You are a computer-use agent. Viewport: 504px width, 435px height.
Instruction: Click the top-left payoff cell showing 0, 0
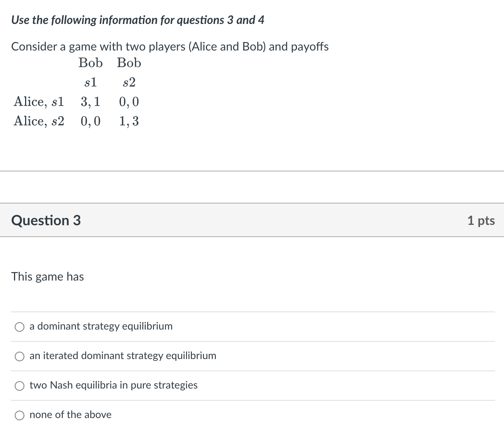(129, 102)
